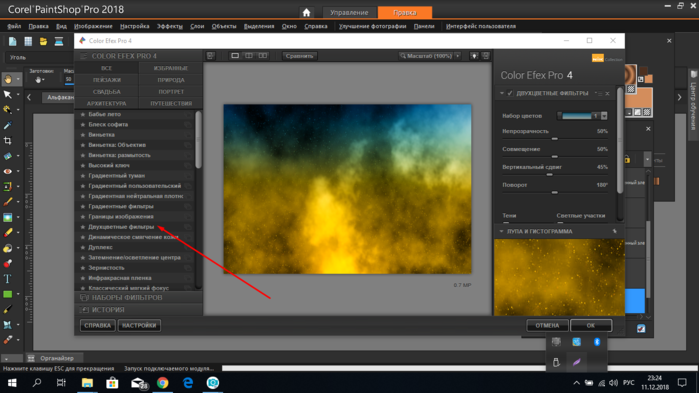Show hidden system tray icons chevron
The image size is (699, 393).
coord(576,383)
